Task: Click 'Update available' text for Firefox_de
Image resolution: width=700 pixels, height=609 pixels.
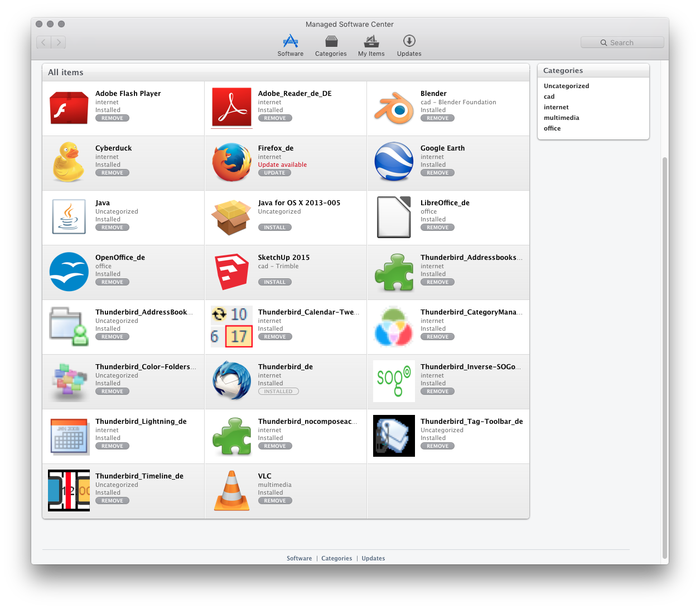Action: [282, 165]
